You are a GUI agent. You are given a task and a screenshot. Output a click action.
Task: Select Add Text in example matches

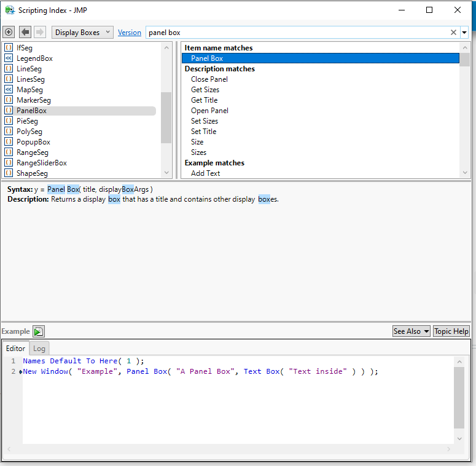pos(205,173)
